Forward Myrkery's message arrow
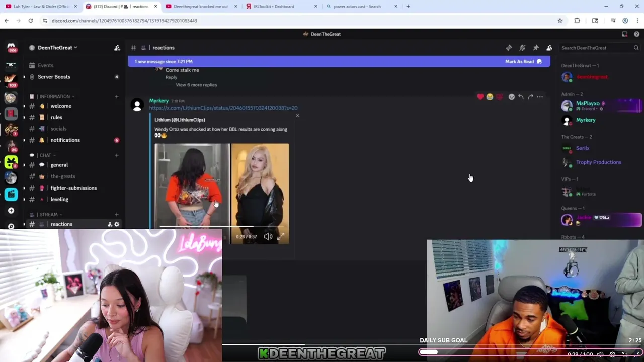Image resolution: width=644 pixels, height=362 pixels. click(x=530, y=97)
